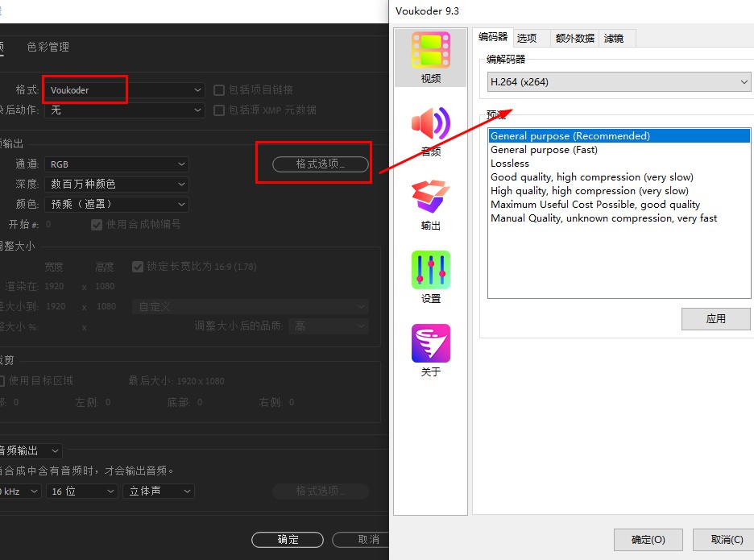
Task: Open the 调整大小后的品质 高 dropdown
Action: (x=329, y=326)
